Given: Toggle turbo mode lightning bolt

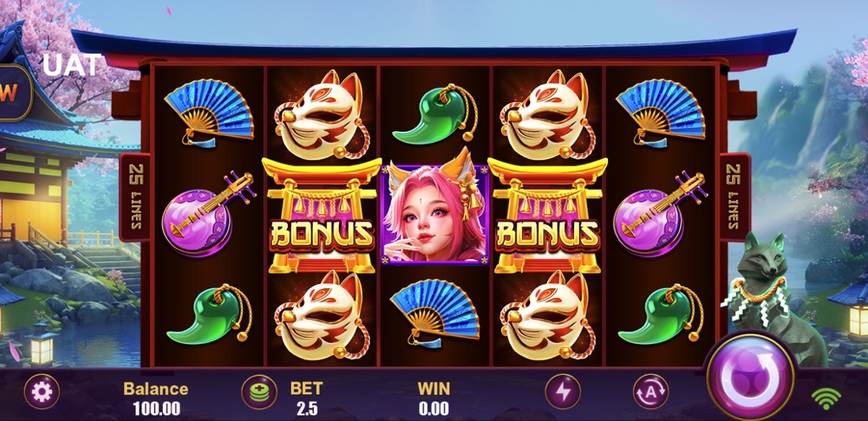Looking at the screenshot, I should click(563, 392).
